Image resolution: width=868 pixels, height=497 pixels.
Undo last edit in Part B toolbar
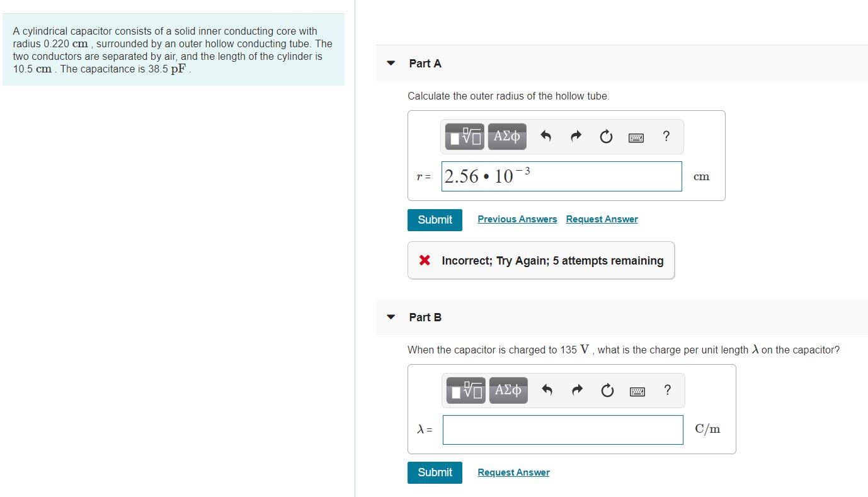tap(547, 391)
